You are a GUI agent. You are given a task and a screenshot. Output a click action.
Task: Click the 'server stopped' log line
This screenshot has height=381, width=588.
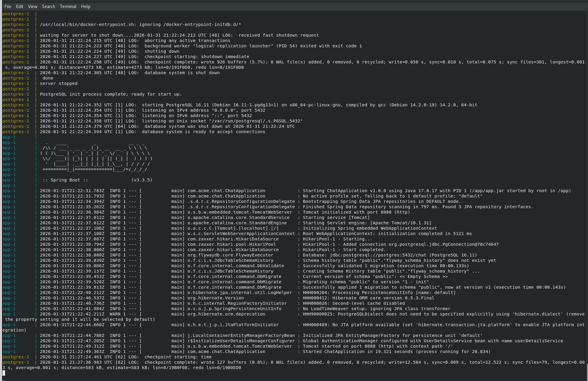[58, 83]
